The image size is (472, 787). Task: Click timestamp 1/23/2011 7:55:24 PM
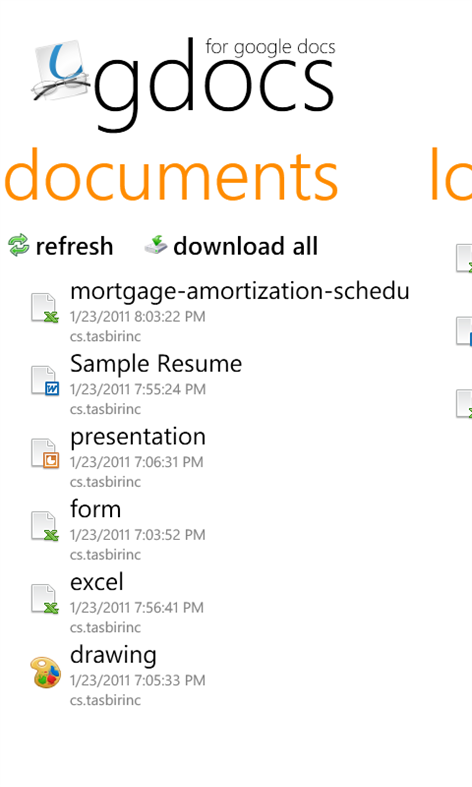coord(138,389)
